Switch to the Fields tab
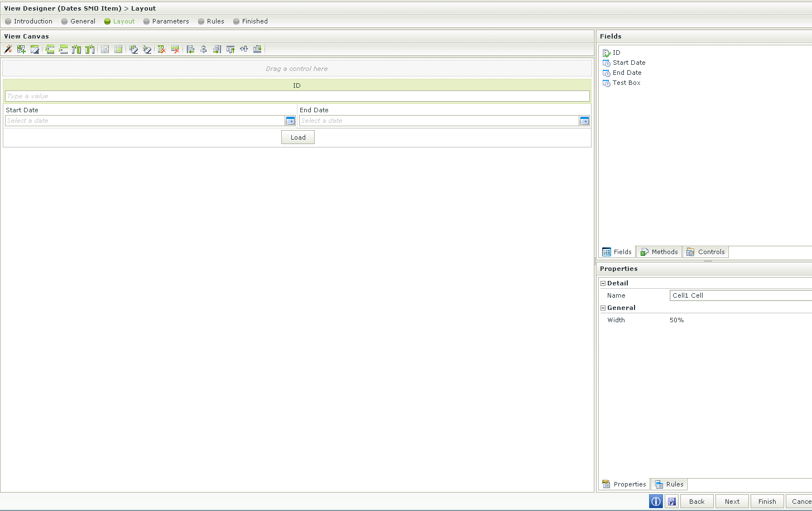The width and height of the screenshot is (812, 511). (x=617, y=252)
